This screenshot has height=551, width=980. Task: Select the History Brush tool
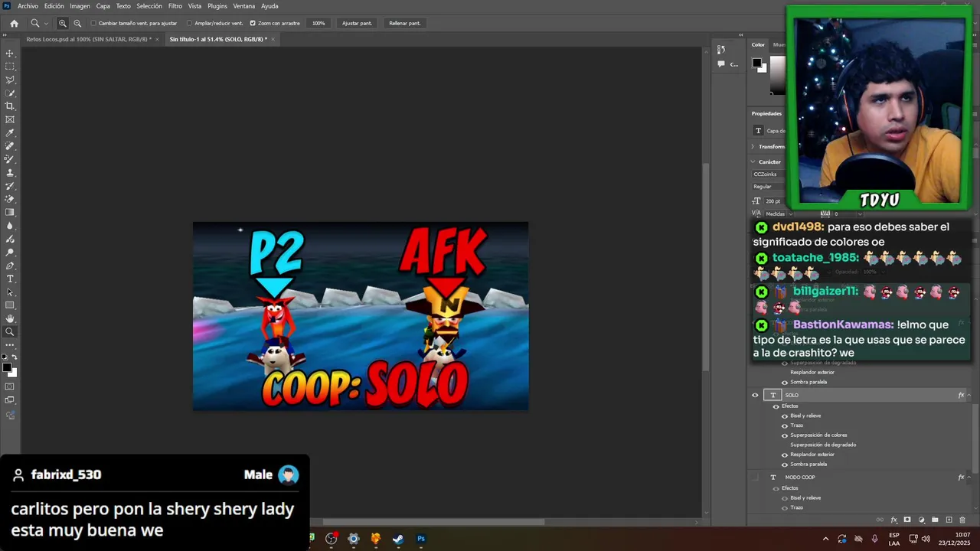click(x=10, y=186)
